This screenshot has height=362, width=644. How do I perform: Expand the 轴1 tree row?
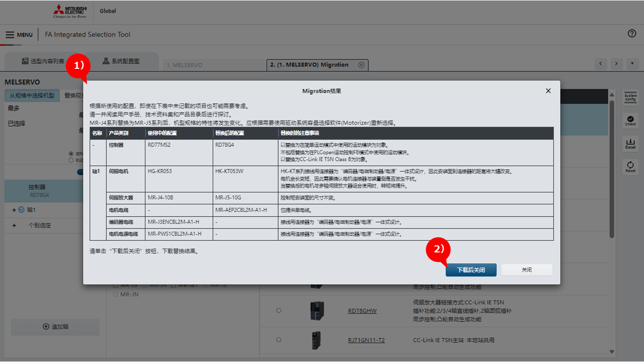(x=14, y=210)
